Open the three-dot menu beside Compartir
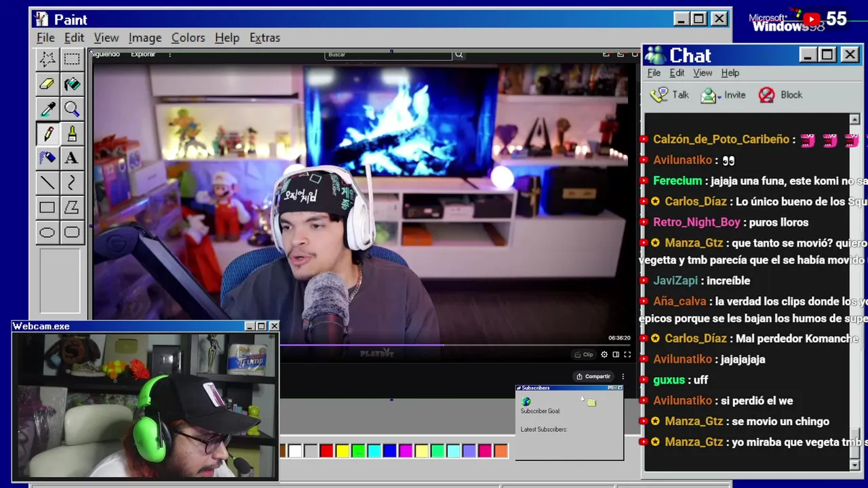This screenshot has width=868, height=488. tap(623, 377)
